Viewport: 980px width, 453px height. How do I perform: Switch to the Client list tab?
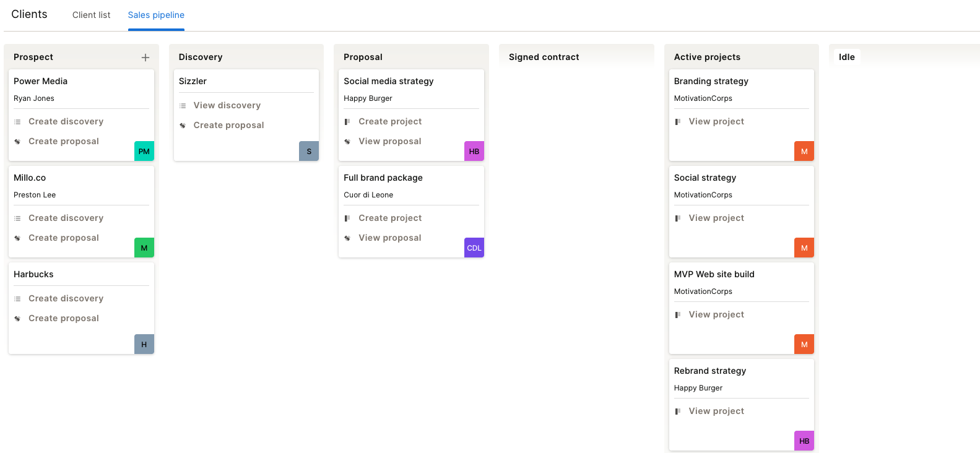(91, 15)
